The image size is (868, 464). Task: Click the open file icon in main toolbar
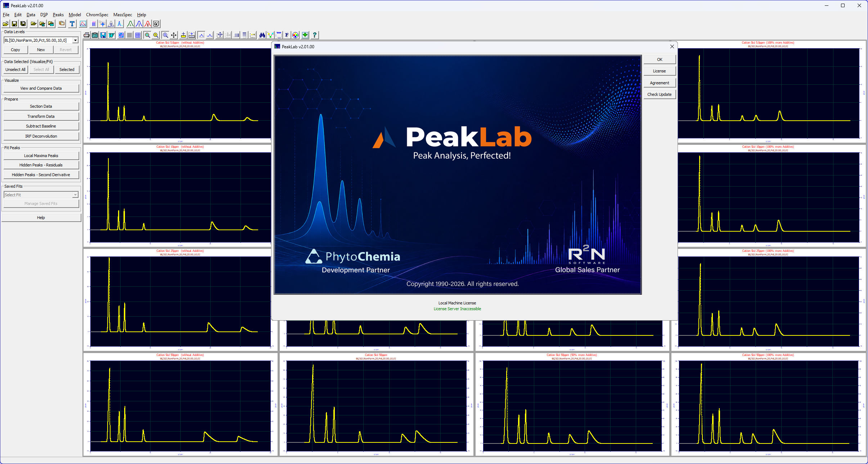[x=6, y=24]
